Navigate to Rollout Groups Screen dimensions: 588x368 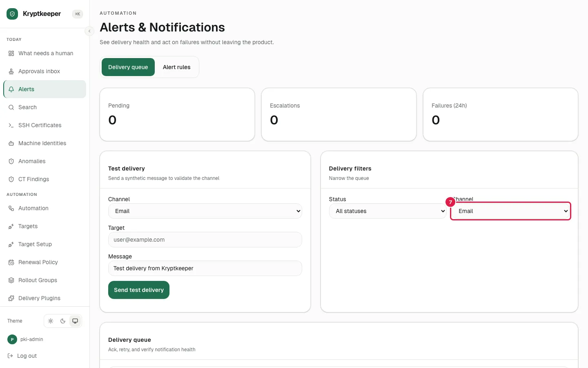click(45, 280)
